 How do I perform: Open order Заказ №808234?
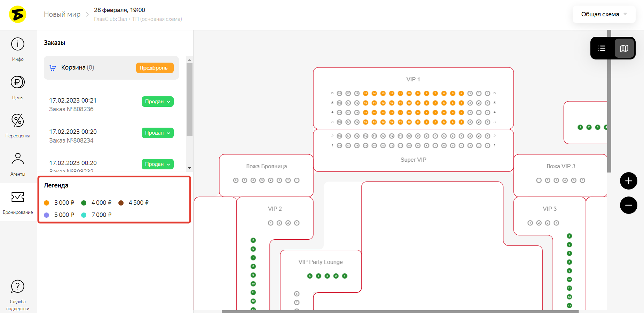point(71,141)
